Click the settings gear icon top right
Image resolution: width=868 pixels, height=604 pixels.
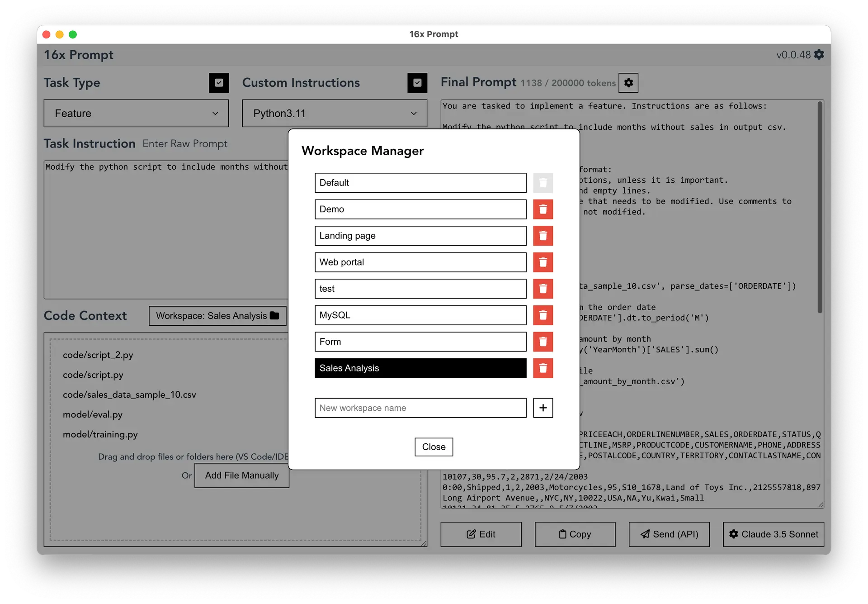click(822, 56)
